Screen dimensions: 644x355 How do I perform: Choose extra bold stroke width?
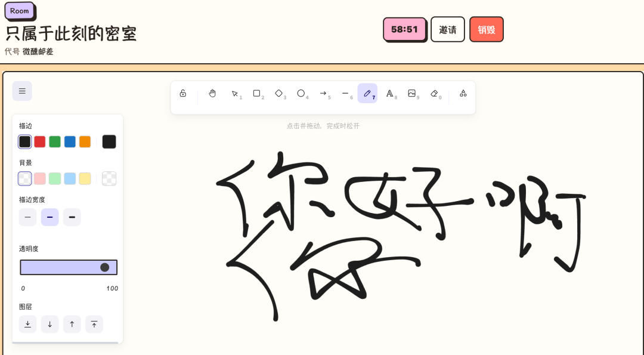click(x=72, y=217)
